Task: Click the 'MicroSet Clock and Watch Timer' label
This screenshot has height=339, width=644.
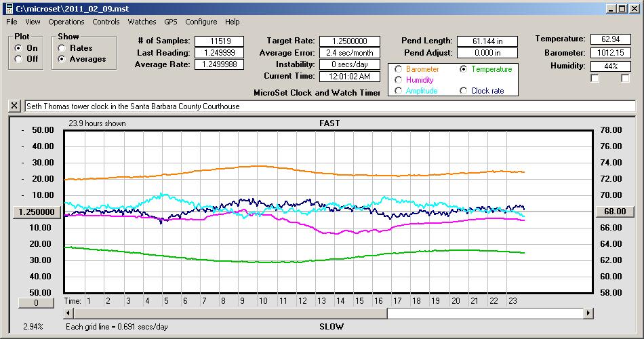Action: point(317,93)
